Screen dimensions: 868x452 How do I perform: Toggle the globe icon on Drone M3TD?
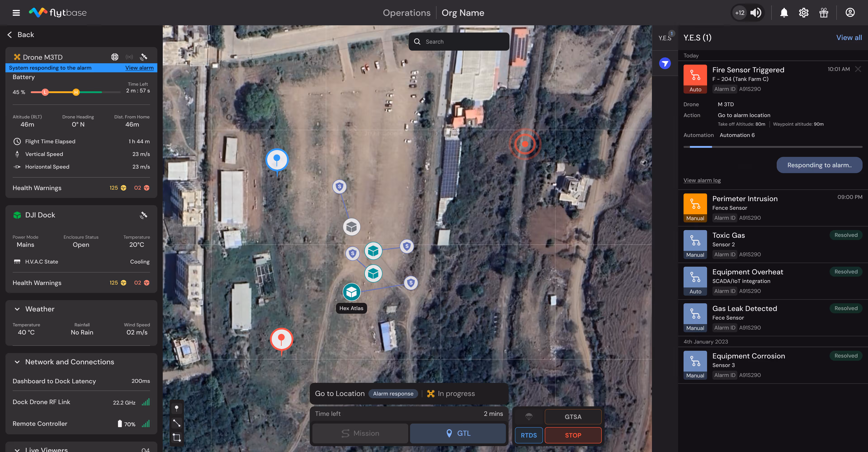point(115,57)
